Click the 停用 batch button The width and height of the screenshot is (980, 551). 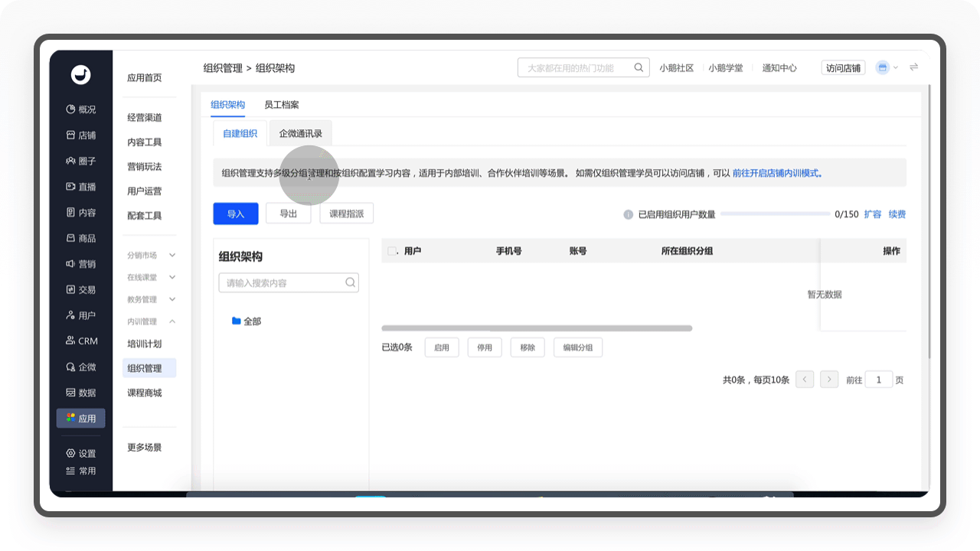click(x=485, y=347)
